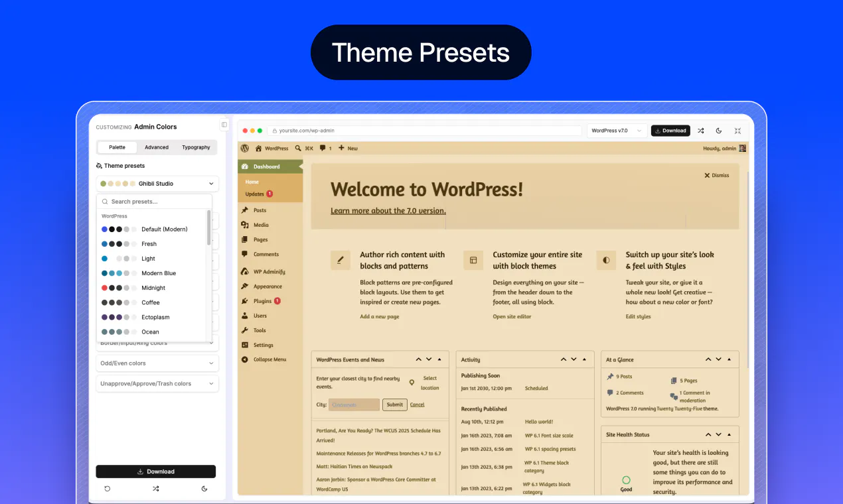Expand the Unapprove/Approve/Trash colors section
Viewport: 843px width, 504px height.
click(x=157, y=383)
